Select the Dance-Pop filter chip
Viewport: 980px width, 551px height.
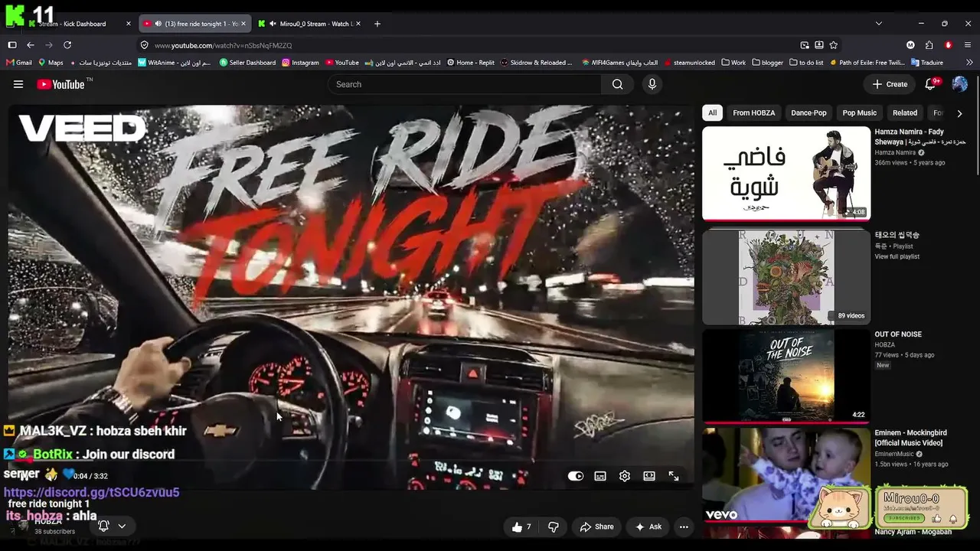click(x=808, y=113)
